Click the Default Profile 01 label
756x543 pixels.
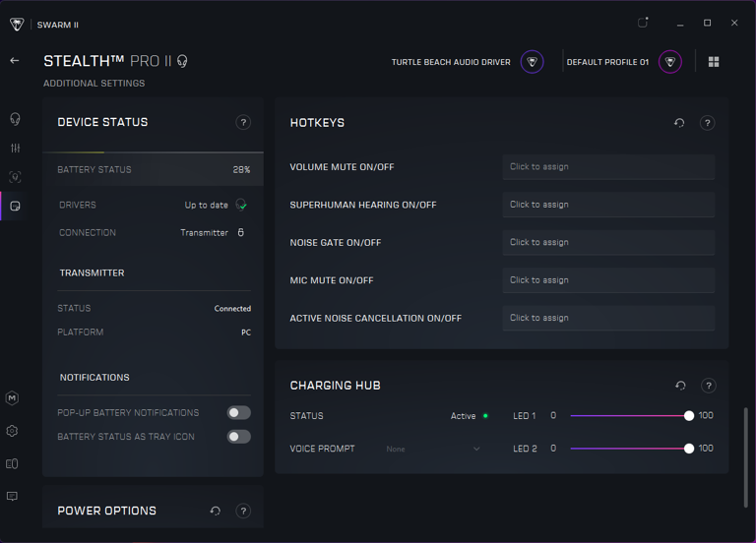pyautogui.click(x=607, y=62)
